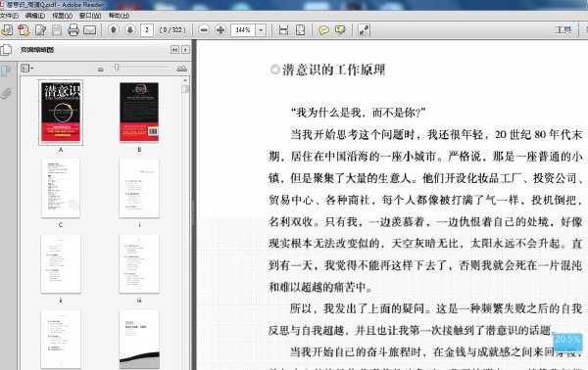Click the 工具 (Tools) pane button
The image size is (588, 370).
click(x=563, y=30)
